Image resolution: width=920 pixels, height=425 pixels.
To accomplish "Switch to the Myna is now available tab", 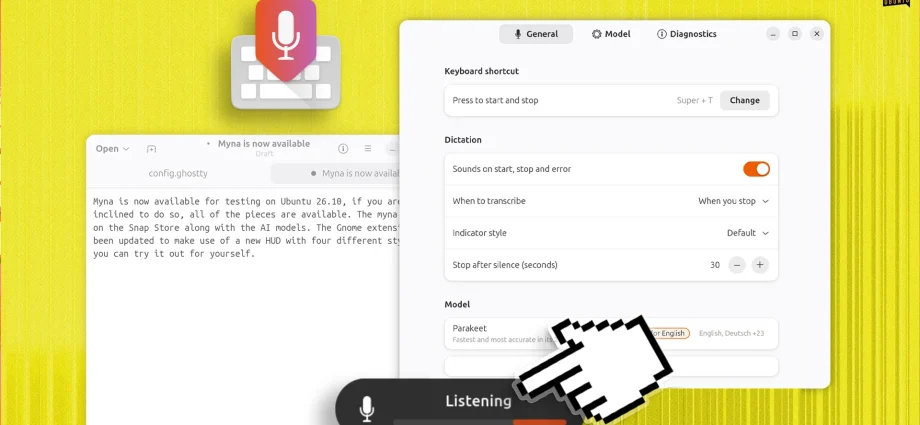I will (336, 174).
